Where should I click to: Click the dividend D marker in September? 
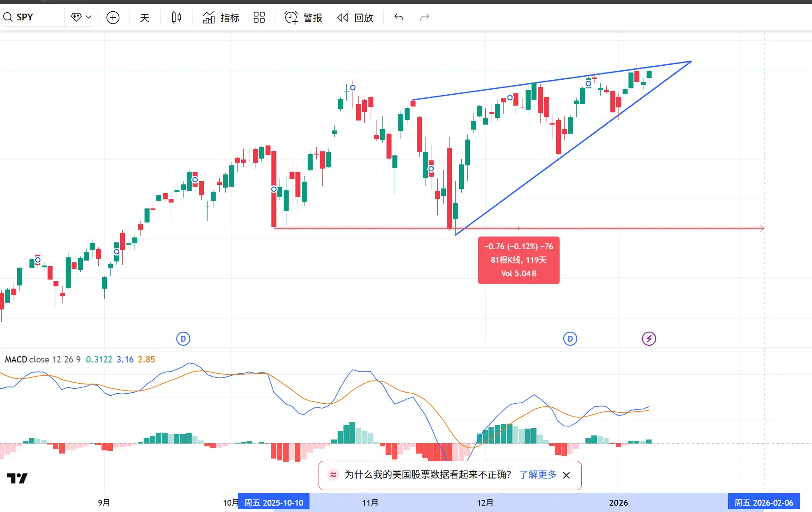coord(183,338)
